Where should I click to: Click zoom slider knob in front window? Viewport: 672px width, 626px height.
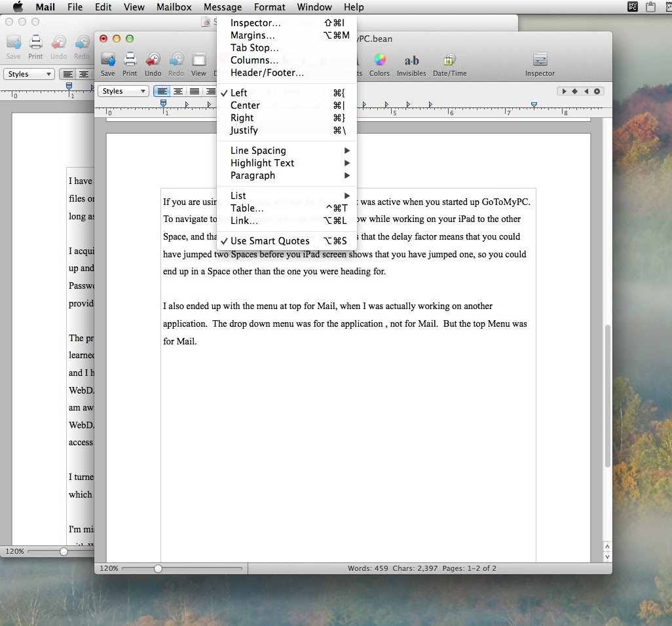click(x=158, y=568)
